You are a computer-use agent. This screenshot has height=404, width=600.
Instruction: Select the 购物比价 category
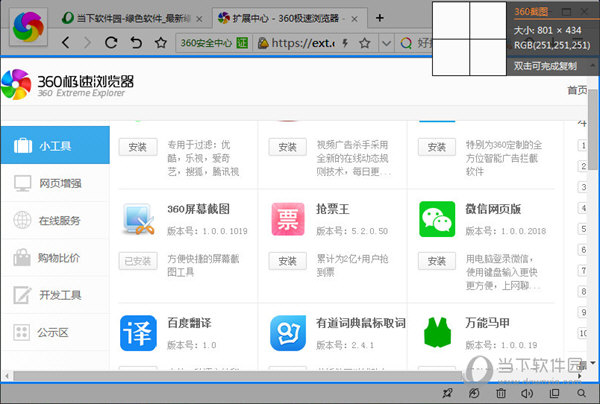pyautogui.click(x=55, y=257)
